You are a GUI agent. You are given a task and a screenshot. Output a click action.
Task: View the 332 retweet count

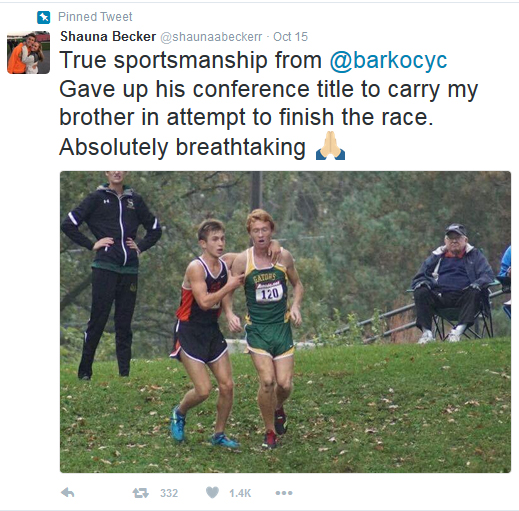click(169, 493)
